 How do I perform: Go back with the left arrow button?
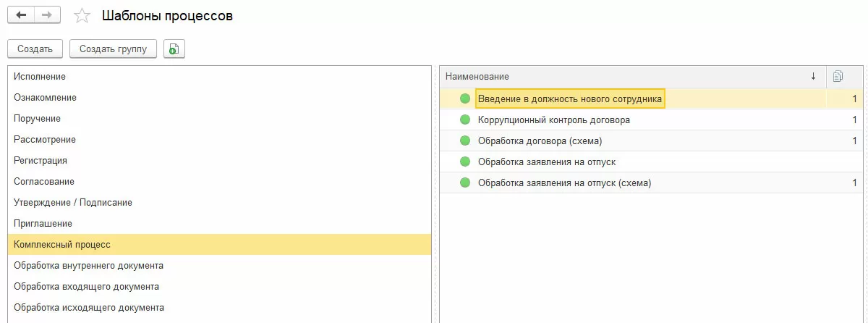click(x=21, y=14)
